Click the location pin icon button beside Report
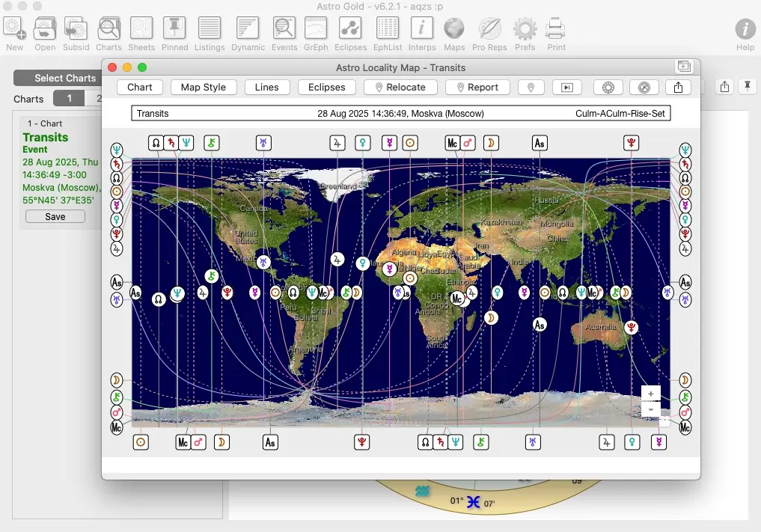 click(x=531, y=88)
